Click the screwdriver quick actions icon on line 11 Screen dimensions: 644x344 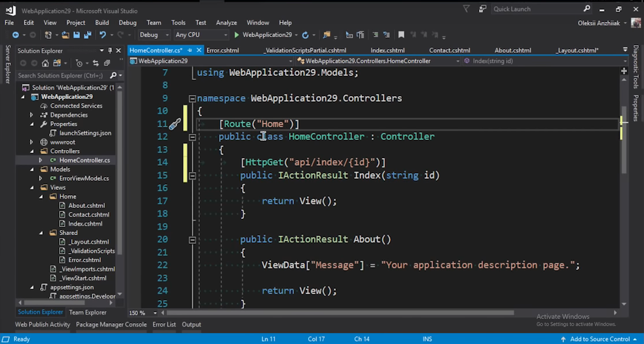[x=174, y=124]
